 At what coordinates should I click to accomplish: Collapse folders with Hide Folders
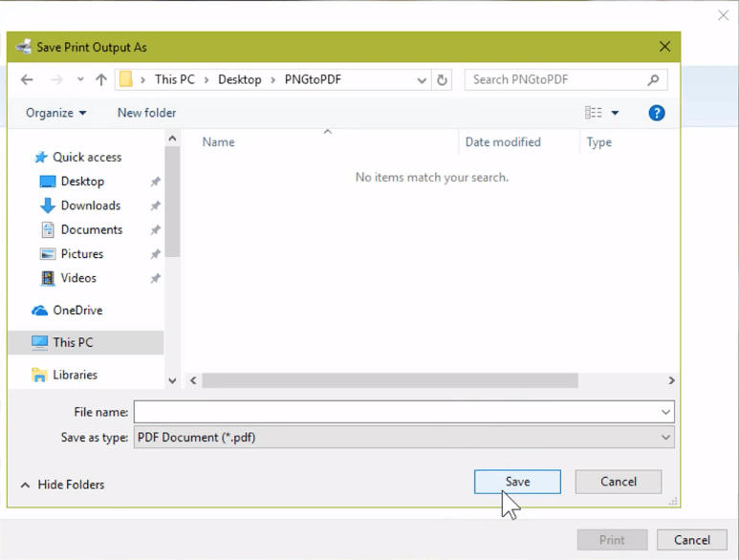tap(62, 485)
